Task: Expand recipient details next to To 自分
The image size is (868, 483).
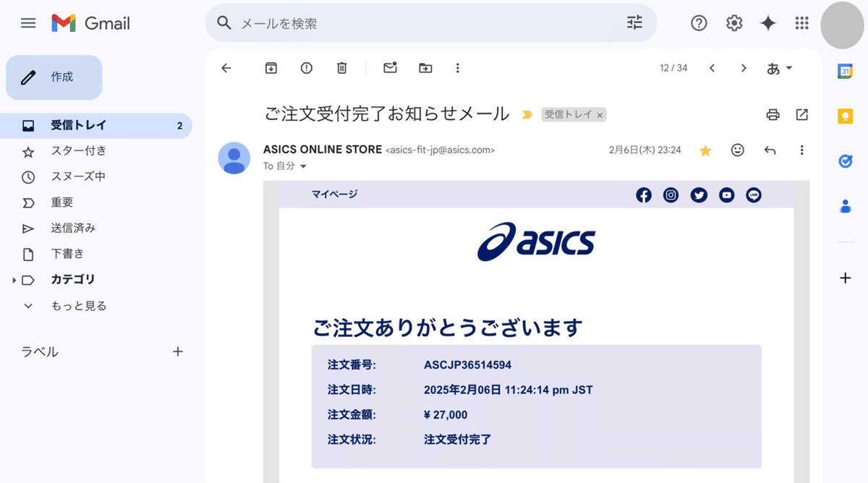Action: (x=303, y=166)
